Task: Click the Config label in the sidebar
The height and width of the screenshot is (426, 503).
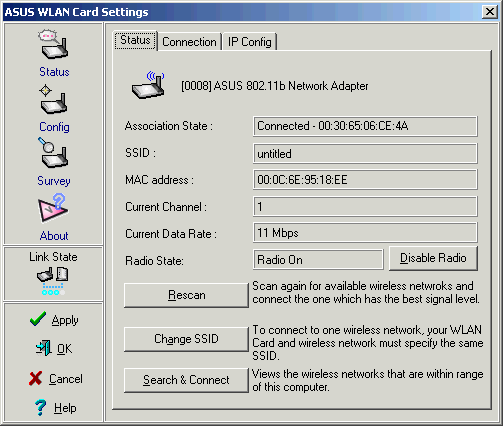Action: point(54,127)
